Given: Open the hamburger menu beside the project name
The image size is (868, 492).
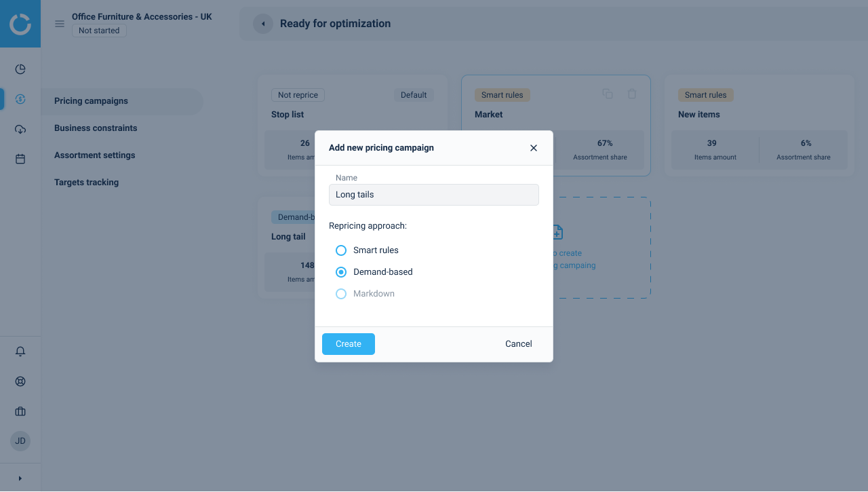Looking at the screenshot, I should tap(60, 24).
